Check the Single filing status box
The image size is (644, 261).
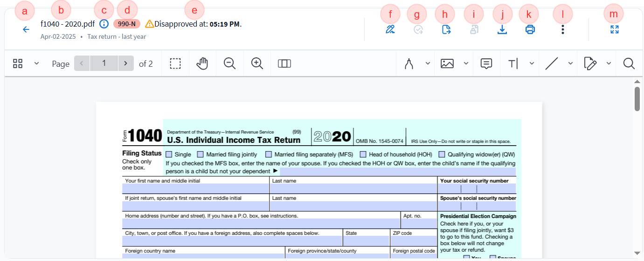169,154
